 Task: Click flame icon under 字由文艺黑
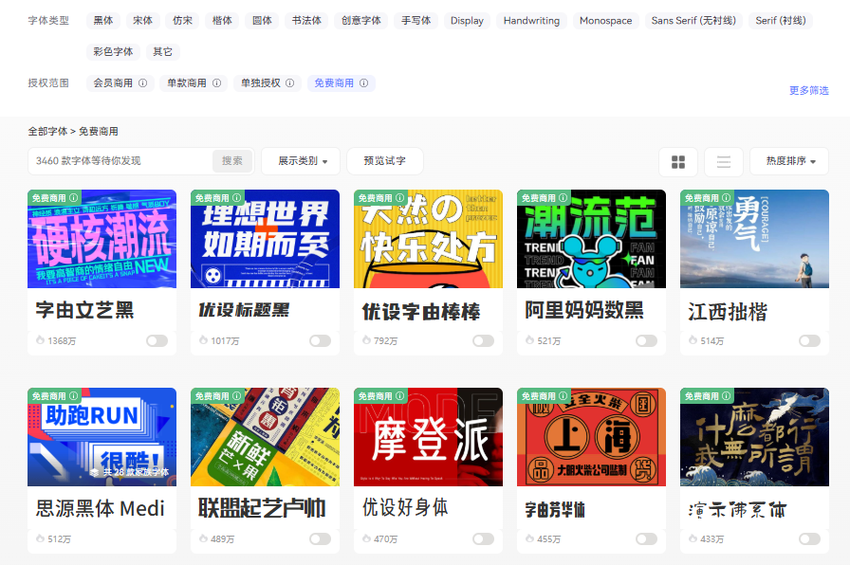41,341
